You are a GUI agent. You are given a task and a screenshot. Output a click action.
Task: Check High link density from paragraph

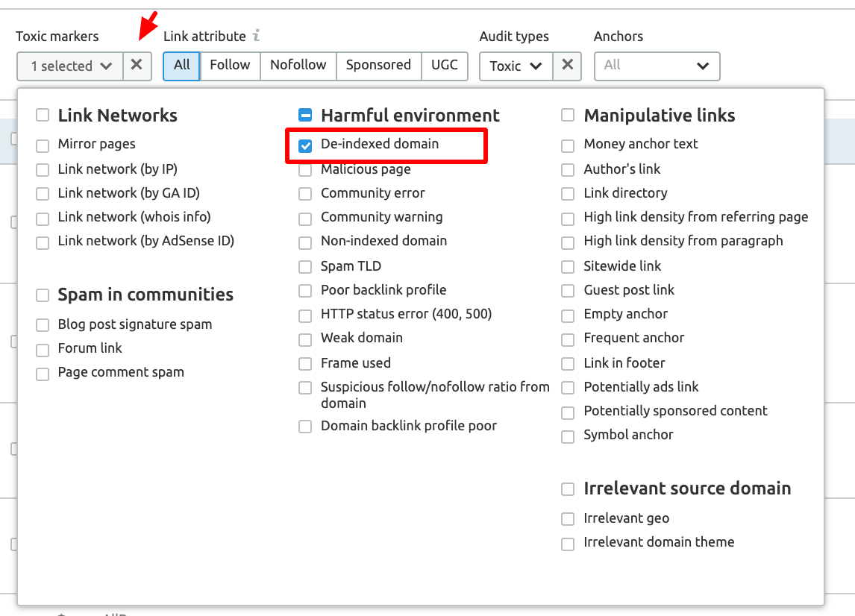(x=568, y=242)
